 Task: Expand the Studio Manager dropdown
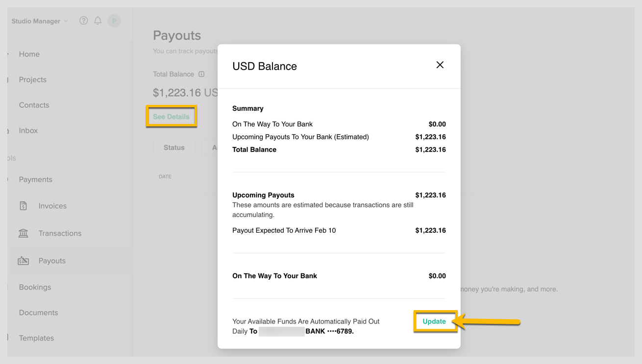[x=40, y=21]
